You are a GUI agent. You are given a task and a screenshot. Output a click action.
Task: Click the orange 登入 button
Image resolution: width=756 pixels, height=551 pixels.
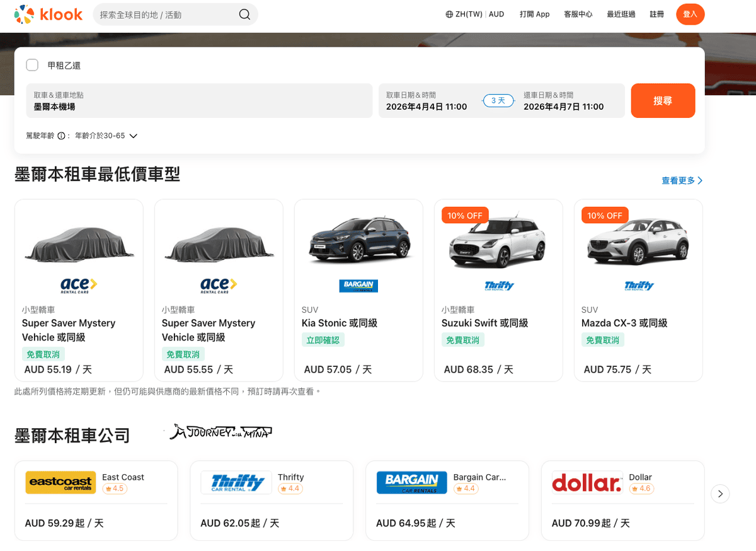690,14
